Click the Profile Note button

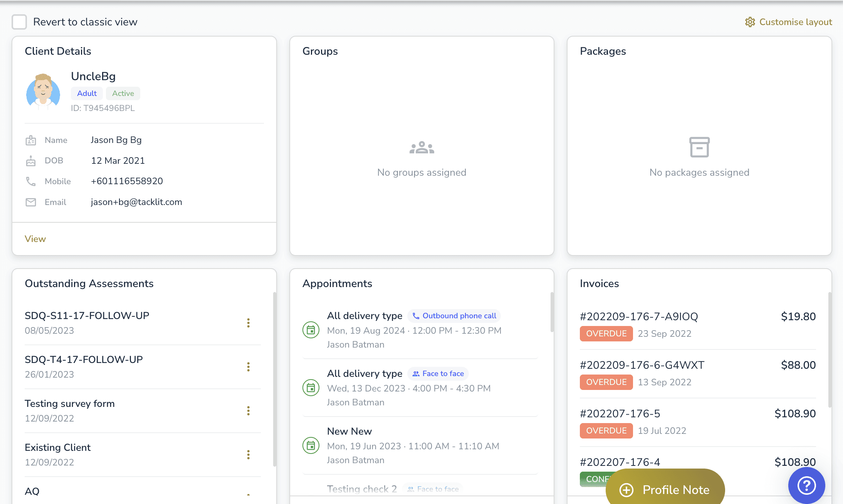click(x=665, y=489)
